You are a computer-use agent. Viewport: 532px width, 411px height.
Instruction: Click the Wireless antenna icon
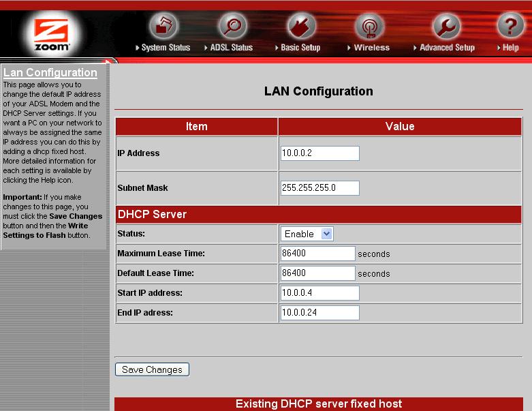coord(369,27)
